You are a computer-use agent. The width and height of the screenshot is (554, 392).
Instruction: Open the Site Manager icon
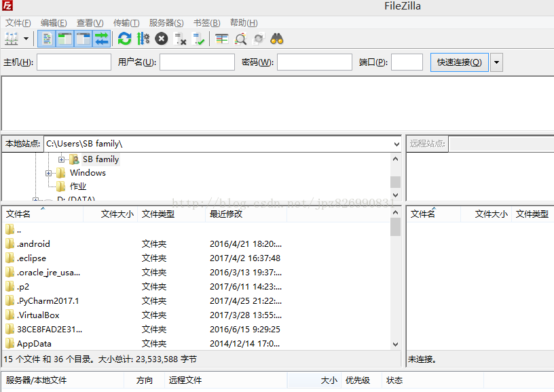12,39
